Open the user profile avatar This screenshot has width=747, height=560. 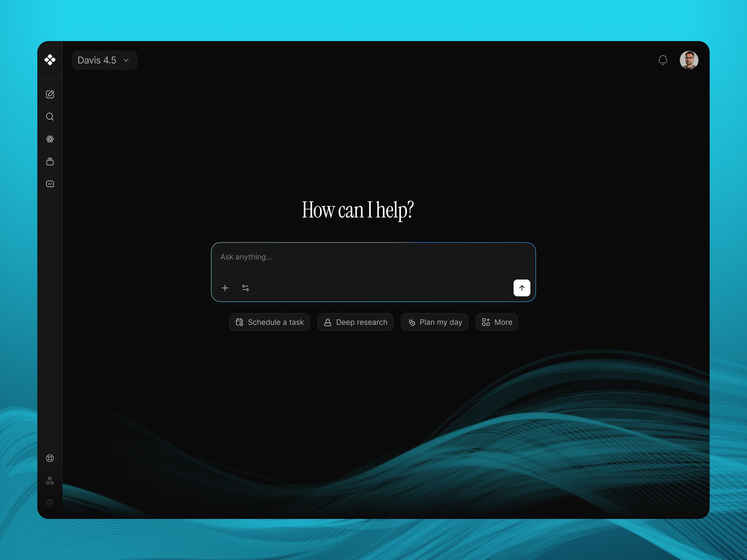(689, 60)
